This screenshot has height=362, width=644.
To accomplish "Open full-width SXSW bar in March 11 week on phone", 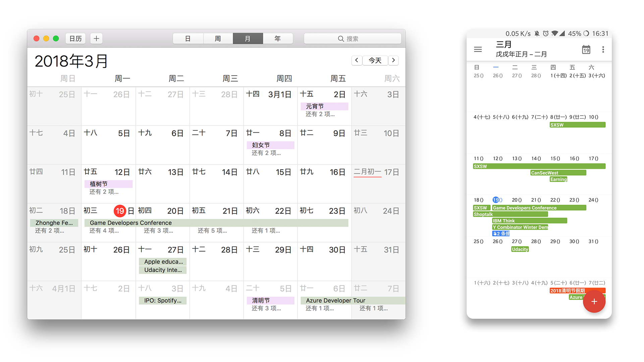I will click(x=539, y=166).
